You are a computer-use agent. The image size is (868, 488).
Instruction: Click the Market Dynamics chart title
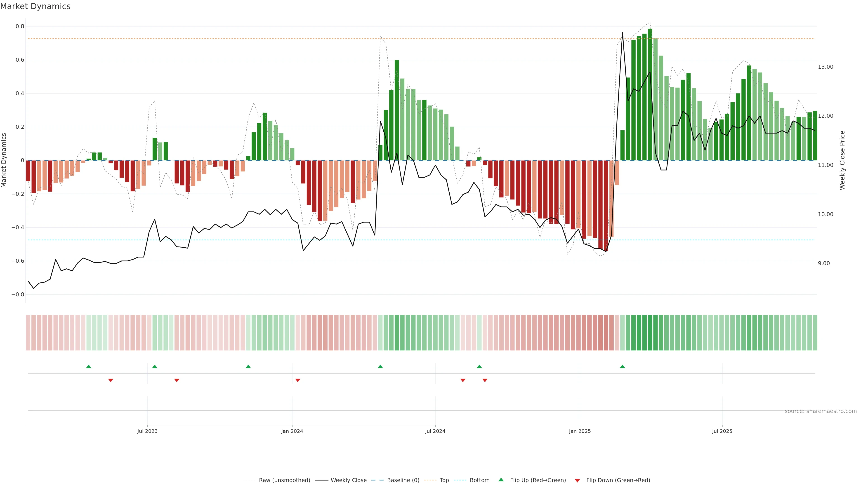tap(35, 6)
